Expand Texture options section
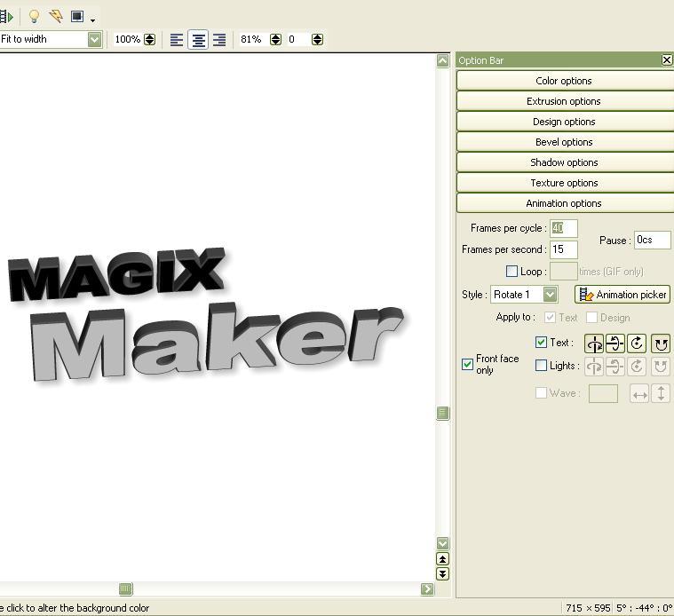 (x=565, y=183)
